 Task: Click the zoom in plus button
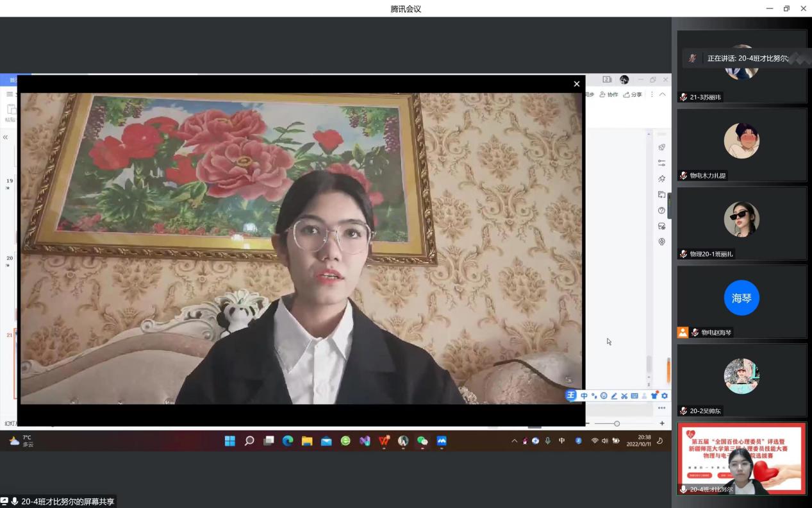click(x=662, y=423)
